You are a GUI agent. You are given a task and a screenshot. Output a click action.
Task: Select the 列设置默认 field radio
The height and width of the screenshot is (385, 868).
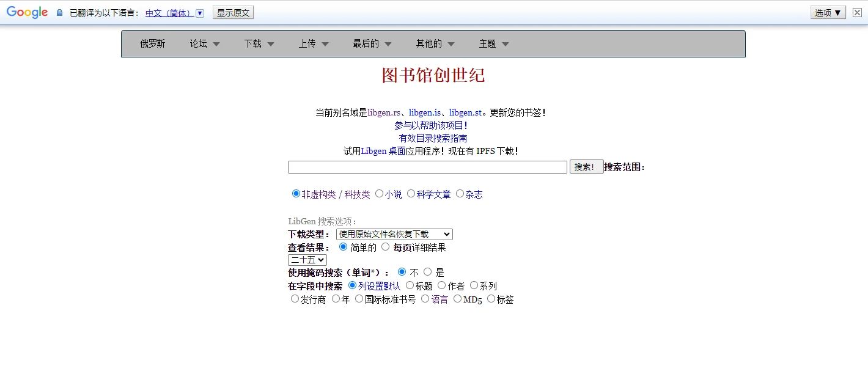tap(352, 285)
